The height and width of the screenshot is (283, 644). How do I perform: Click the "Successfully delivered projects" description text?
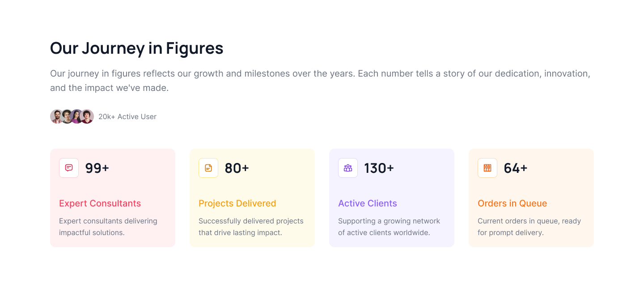pos(251,227)
